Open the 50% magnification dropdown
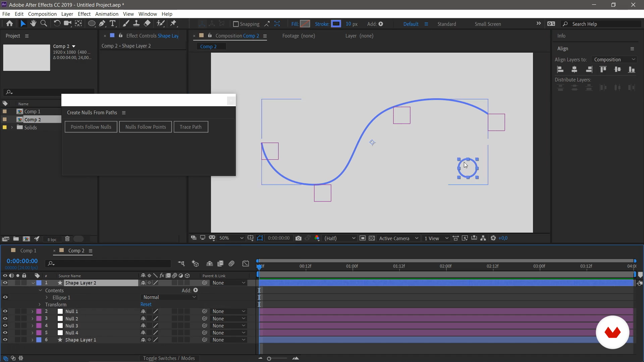The image size is (644, 362). coord(231,238)
